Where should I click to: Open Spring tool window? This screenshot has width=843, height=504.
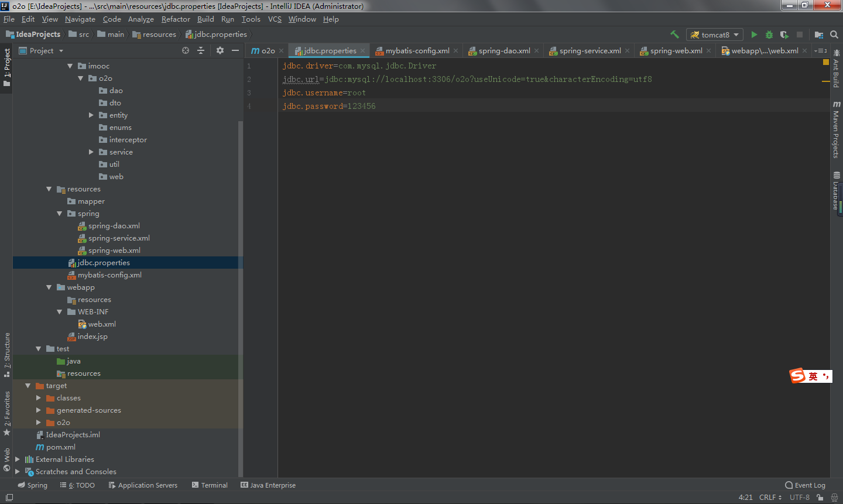tap(33, 485)
